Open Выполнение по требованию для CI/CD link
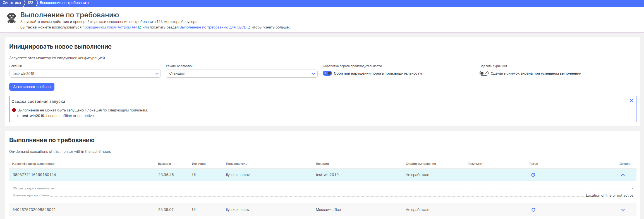Image resolution: width=644 pixels, height=219 pixels. pyautogui.click(x=213, y=27)
